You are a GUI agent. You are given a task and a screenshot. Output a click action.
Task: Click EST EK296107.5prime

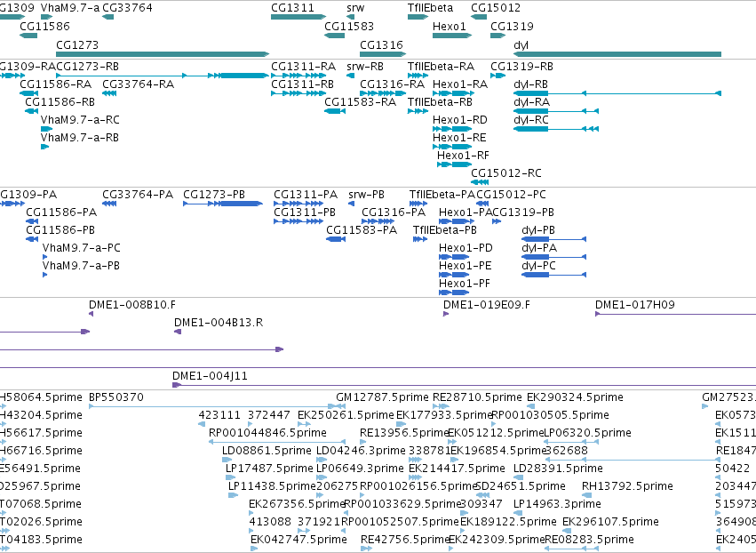(x=610, y=522)
